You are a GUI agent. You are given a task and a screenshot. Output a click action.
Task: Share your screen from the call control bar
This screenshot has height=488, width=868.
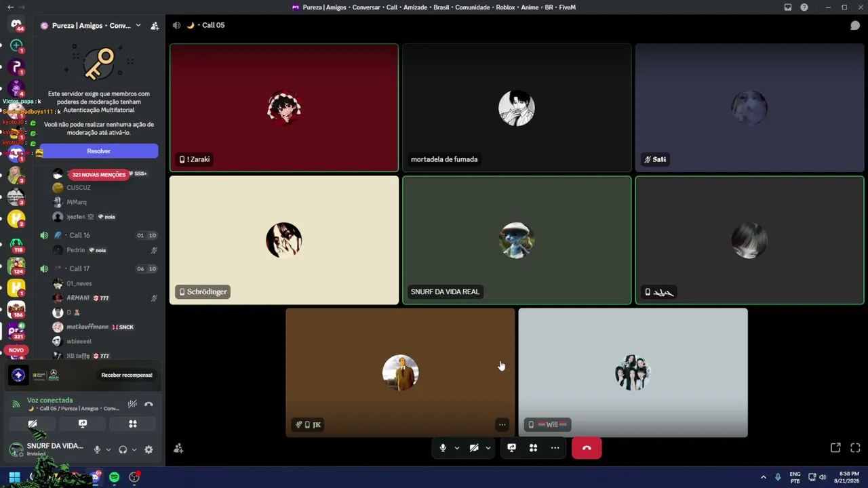click(512, 448)
